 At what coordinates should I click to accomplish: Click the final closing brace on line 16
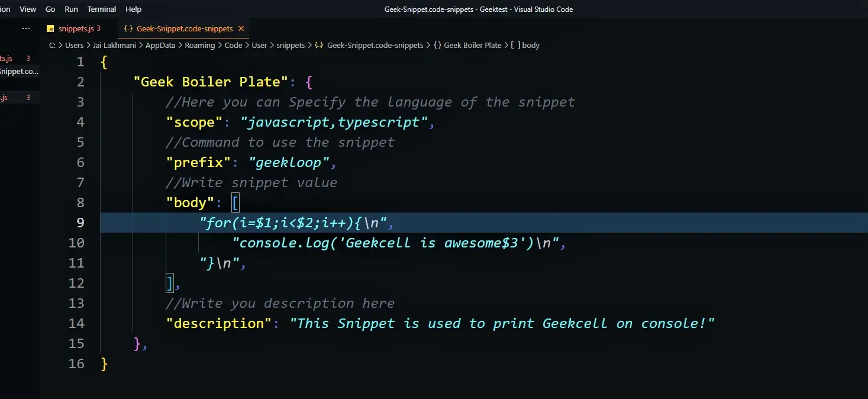(x=105, y=363)
